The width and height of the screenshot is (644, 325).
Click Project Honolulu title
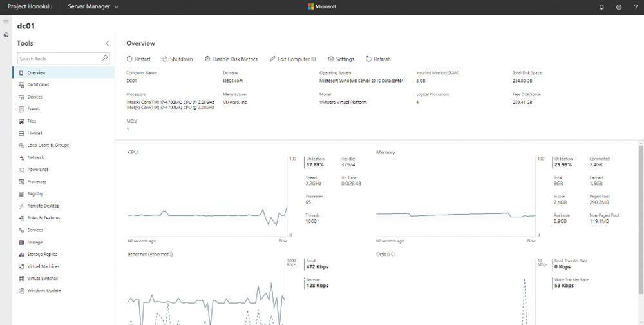[x=30, y=7]
